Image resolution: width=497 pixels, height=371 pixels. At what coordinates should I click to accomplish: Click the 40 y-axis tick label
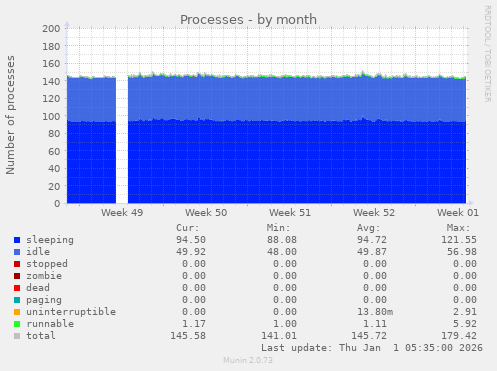coord(54,169)
